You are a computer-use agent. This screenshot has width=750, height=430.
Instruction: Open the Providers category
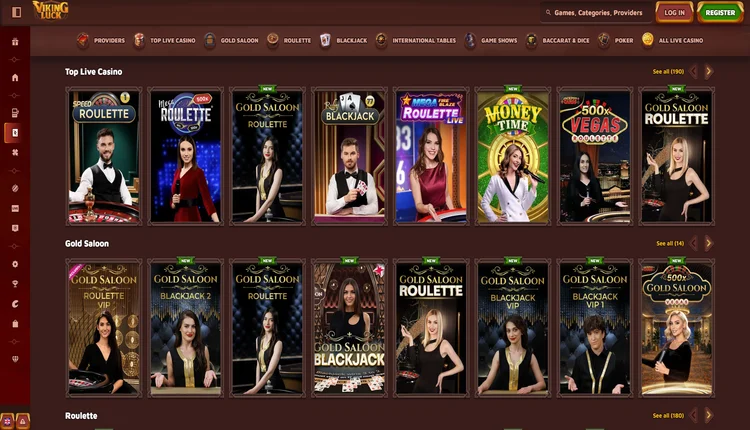coord(101,41)
